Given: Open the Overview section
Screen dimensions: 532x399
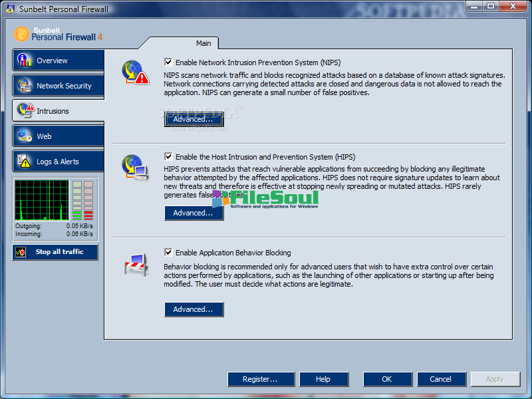Looking at the screenshot, I should coord(59,61).
